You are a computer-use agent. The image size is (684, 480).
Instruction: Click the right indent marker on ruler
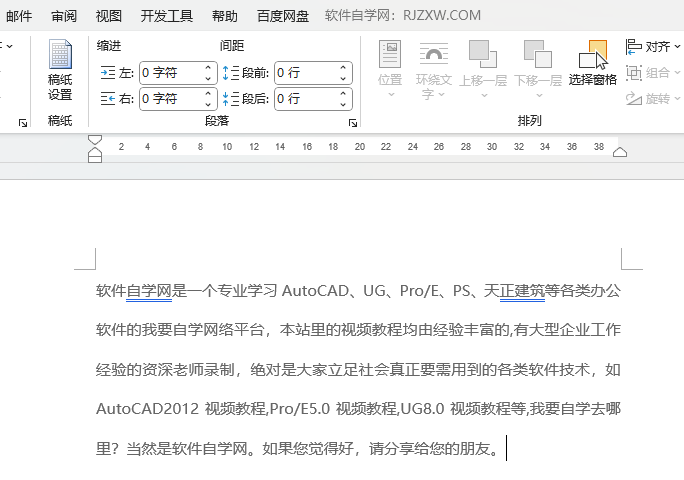click(620, 152)
